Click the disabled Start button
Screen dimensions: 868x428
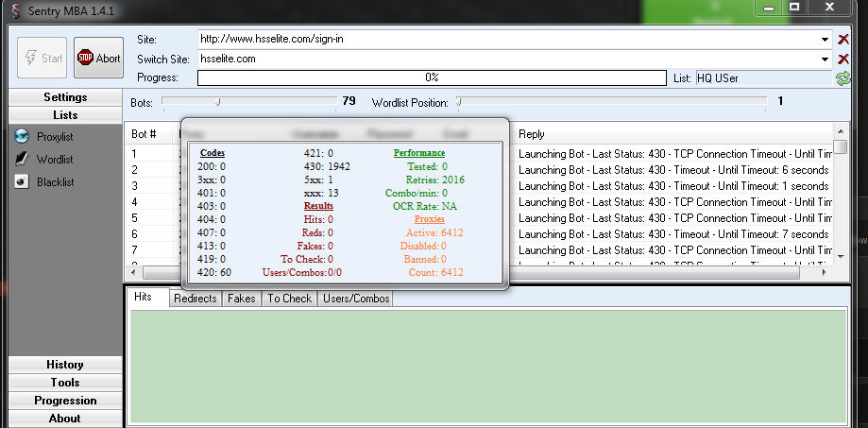43,58
